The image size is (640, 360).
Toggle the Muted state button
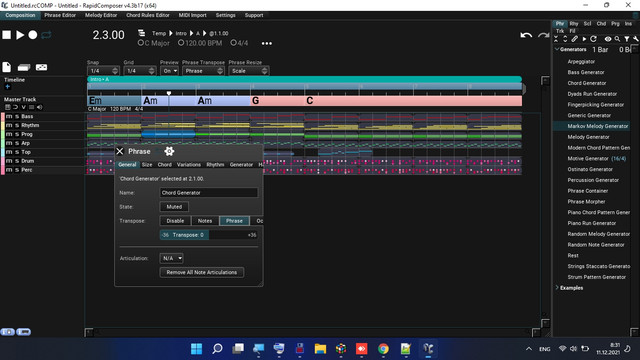click(x=174, y=207)
